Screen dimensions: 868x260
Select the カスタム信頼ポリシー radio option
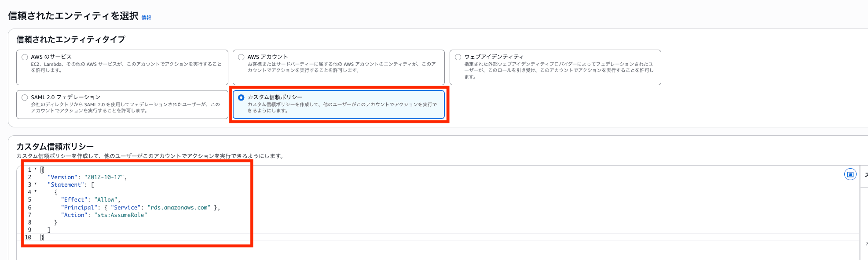pos(241,97)
